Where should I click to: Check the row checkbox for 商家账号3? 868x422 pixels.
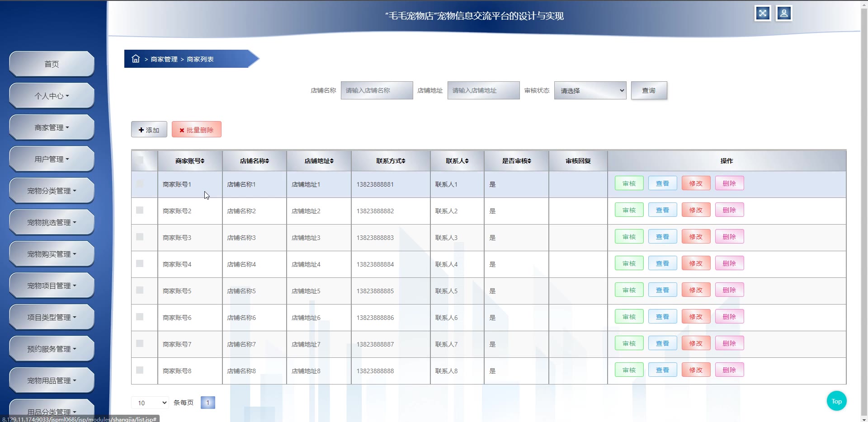140,237
